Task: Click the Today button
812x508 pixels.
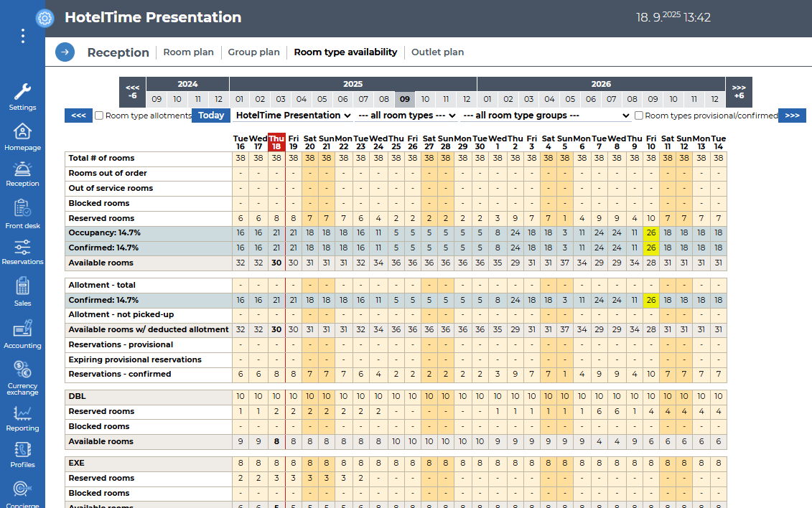Action: (x=211, y=116)
